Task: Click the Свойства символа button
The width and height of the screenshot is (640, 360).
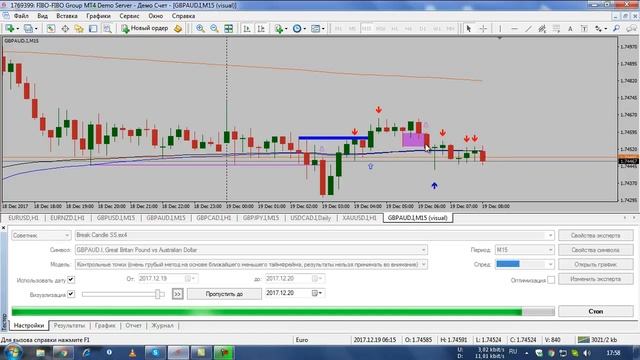Action: [x=596, y=250]
